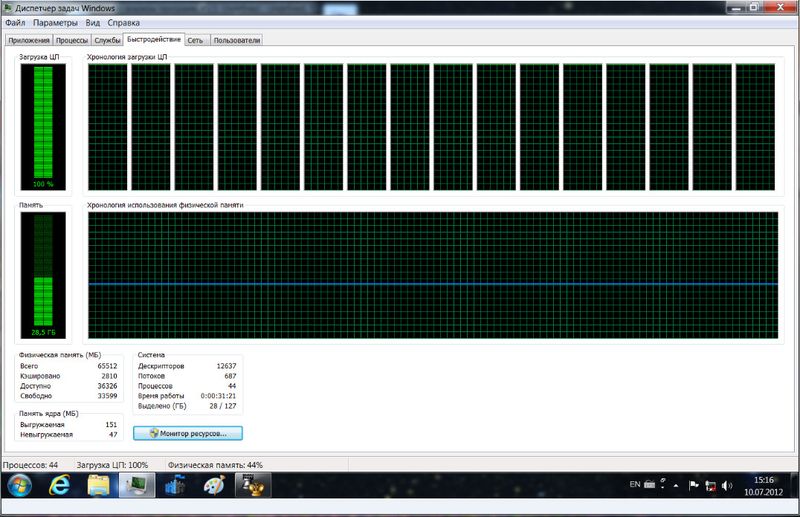Click the keyboard icon in language bar
Viewport: 800px width, 517px height.
[x=649, y=484]
